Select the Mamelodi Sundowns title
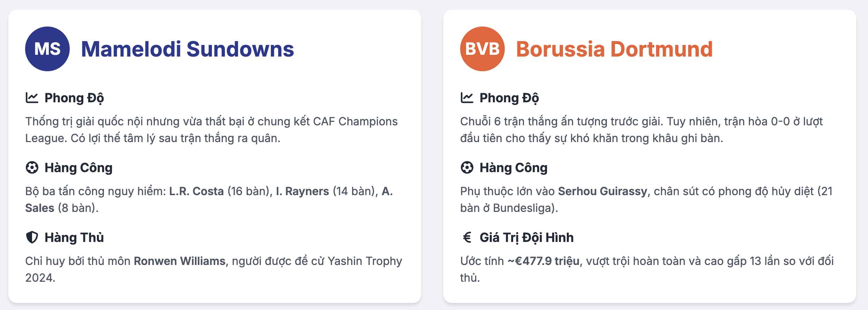868x310 pixels. (188, 49)
